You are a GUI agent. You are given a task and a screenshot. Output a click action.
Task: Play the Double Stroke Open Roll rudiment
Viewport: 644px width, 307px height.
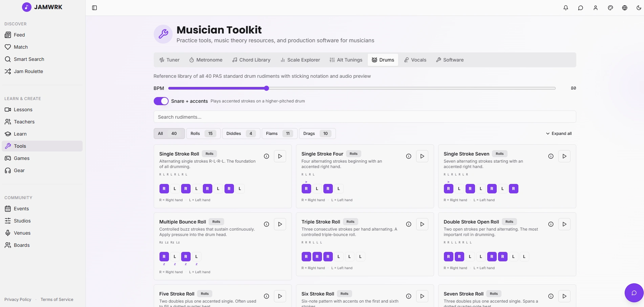[564, 224]
